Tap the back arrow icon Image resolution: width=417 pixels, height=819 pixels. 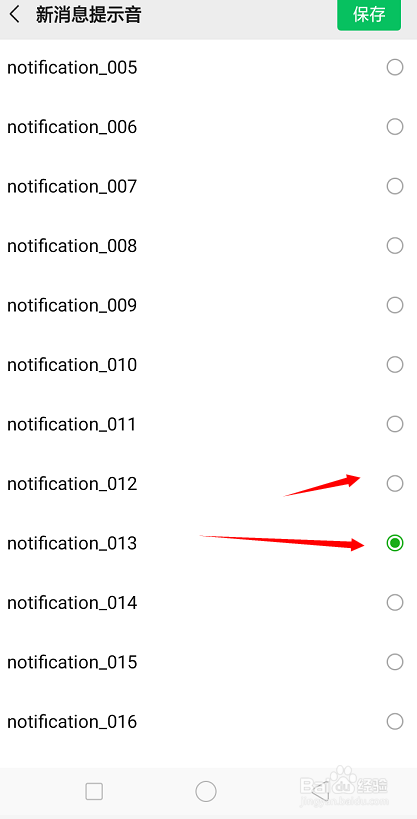coord(15,15)
